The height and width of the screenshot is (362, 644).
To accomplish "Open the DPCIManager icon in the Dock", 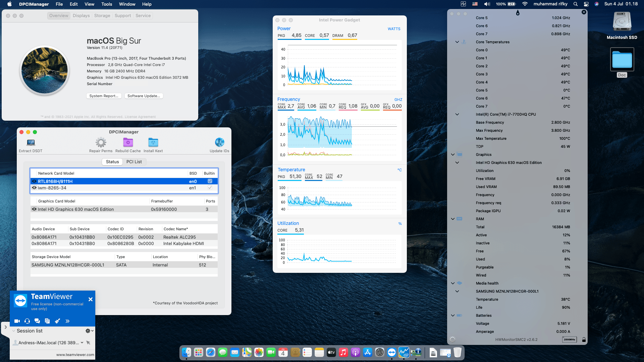I will [416, 352].
